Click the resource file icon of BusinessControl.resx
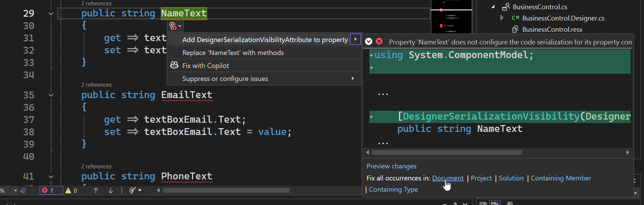Viewport: 644px width, 205px height. tap(515, 29)
